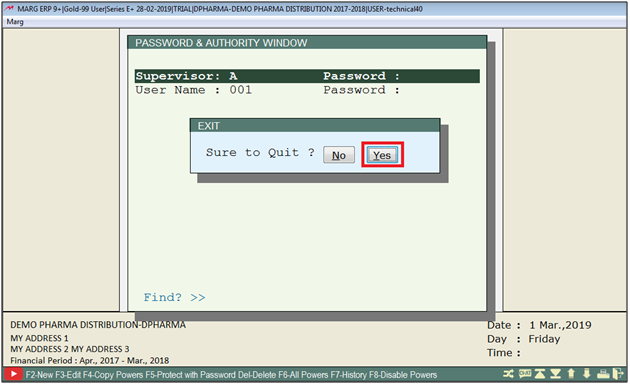630x384 pixels.
Task: Click the 'Sure to Quit ?' message text
Action: [260, 153]
